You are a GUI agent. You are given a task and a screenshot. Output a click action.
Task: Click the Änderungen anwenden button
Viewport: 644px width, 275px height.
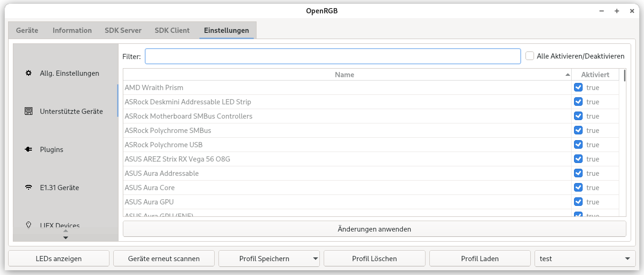coord(374,229)
